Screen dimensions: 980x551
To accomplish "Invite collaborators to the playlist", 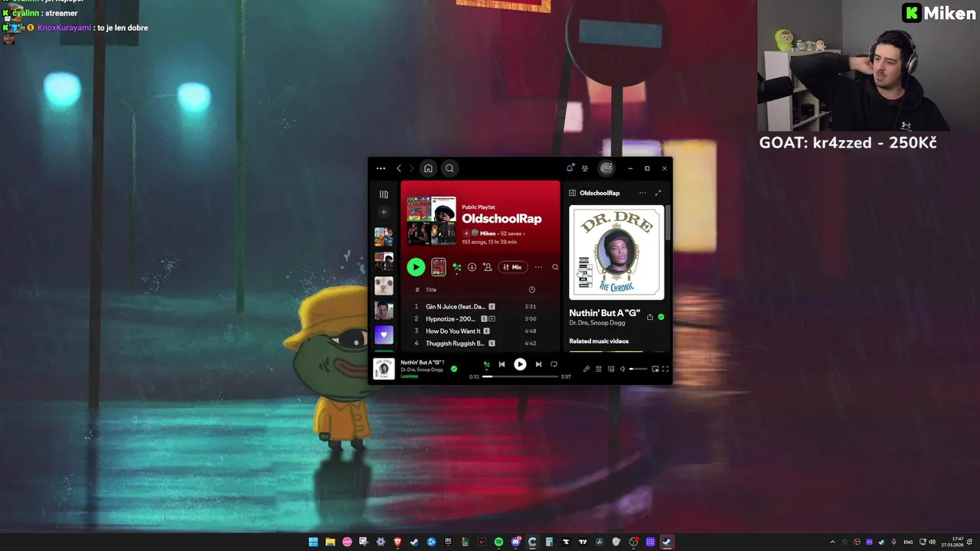I will click(x=487, y=267).
